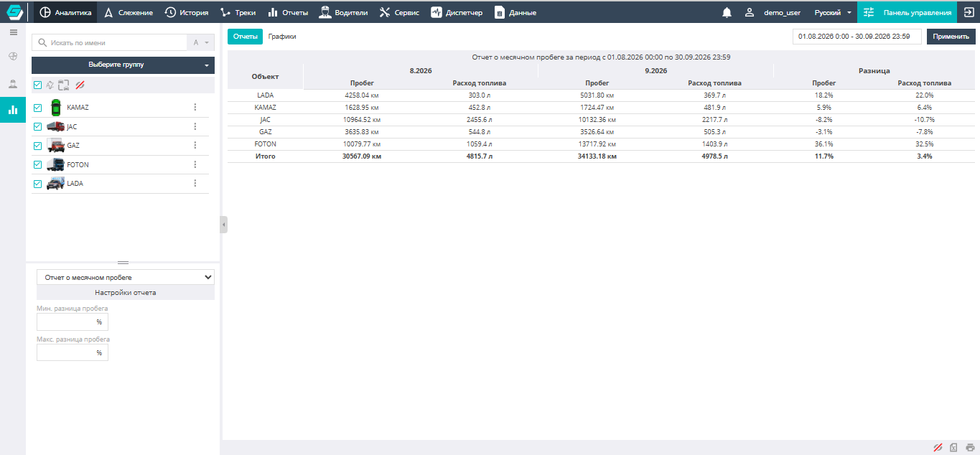Click the A-Z sort icon above vehicle list
Screen dimensions: 980x455
click(200, 43)
